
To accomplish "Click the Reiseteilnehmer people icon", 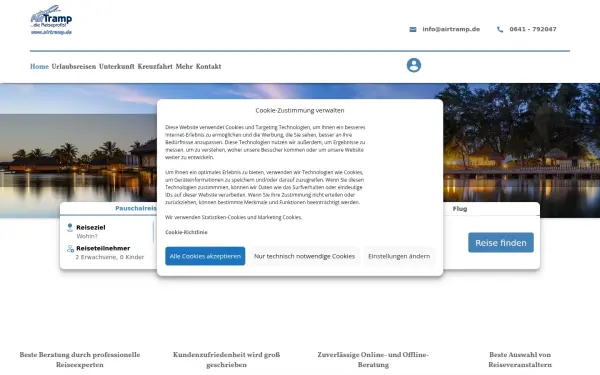I will point(70,249).
